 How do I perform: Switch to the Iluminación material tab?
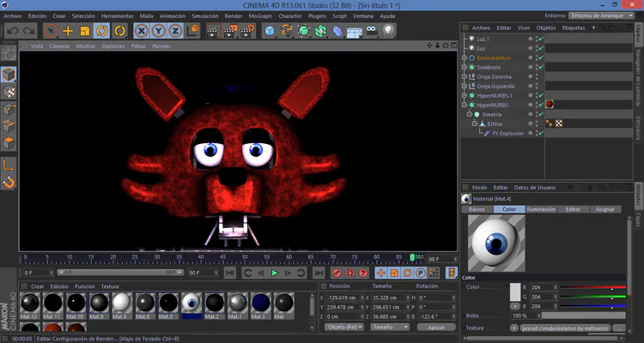coord(540,209)
